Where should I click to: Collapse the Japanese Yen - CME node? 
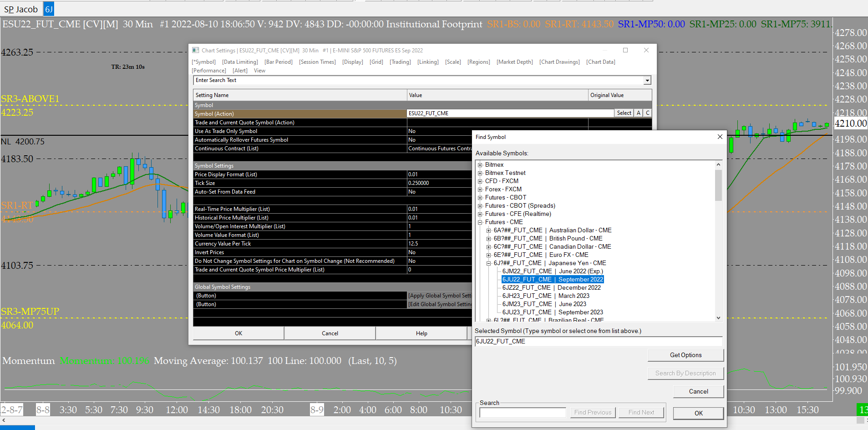pos(488,263)
